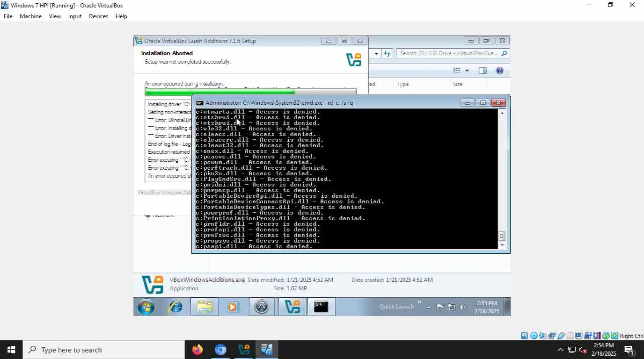The image size is (644, 359).
Task: Open the VirtualBox View menu
Action: tap(55, 16)
